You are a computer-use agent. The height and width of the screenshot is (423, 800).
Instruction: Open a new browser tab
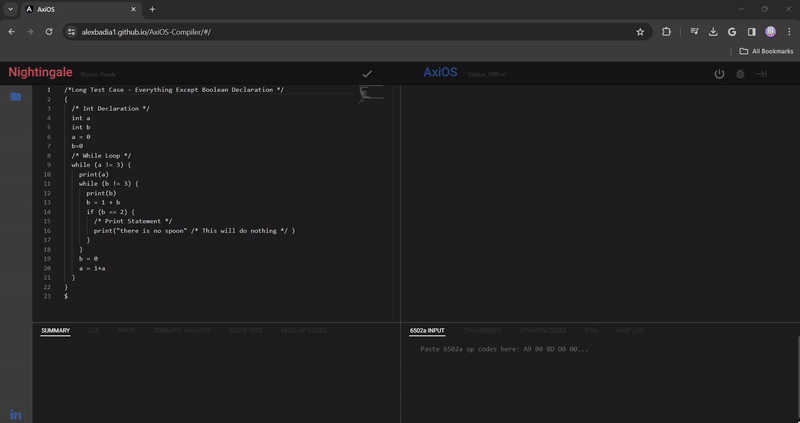coord(152,9)
